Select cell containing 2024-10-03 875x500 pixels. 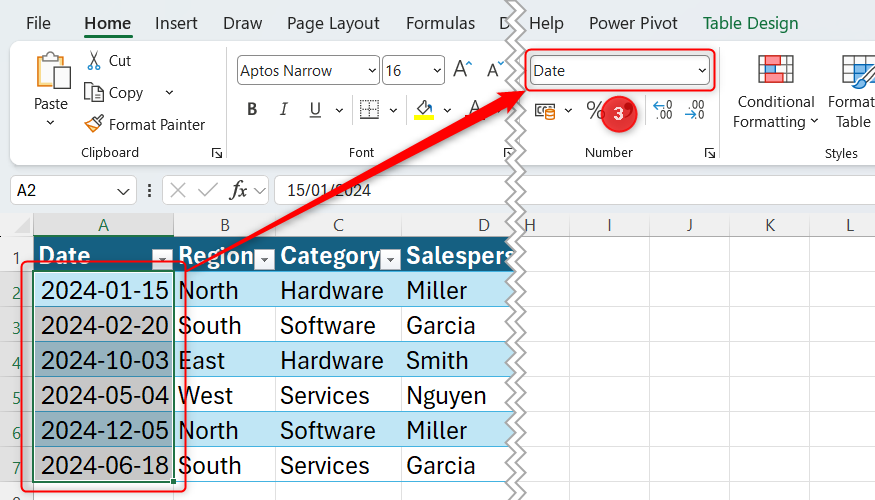(x=104, y=360)
